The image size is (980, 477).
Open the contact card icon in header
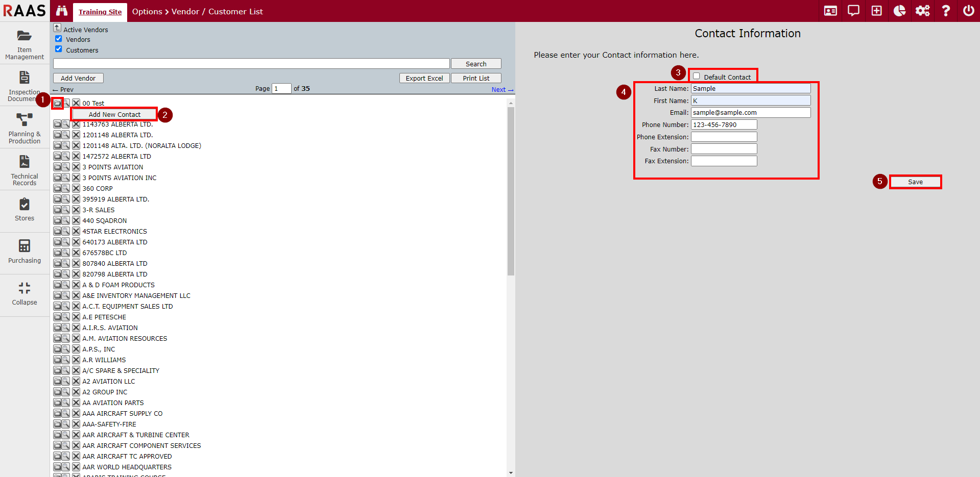click(x=830, y=11)
